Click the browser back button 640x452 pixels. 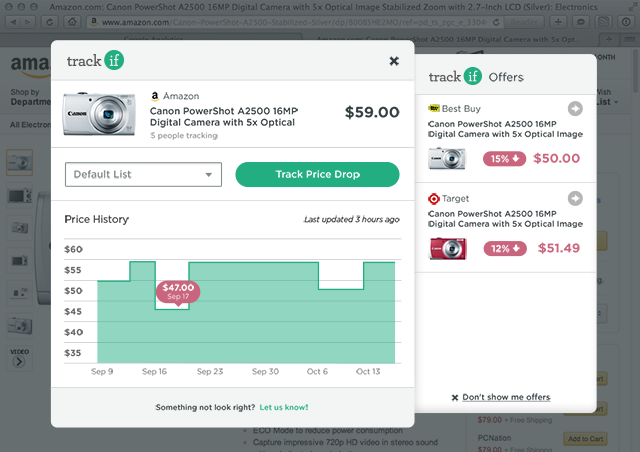click(13, 22)
